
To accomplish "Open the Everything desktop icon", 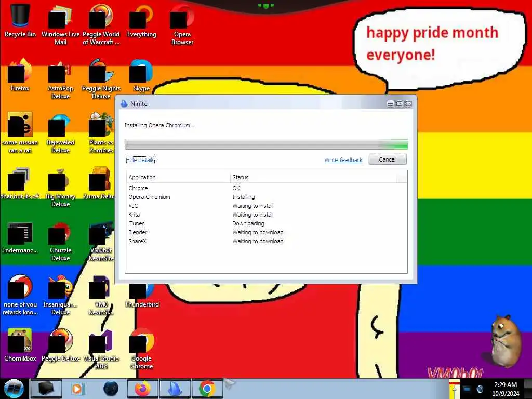I will click(x=142, y=20).
